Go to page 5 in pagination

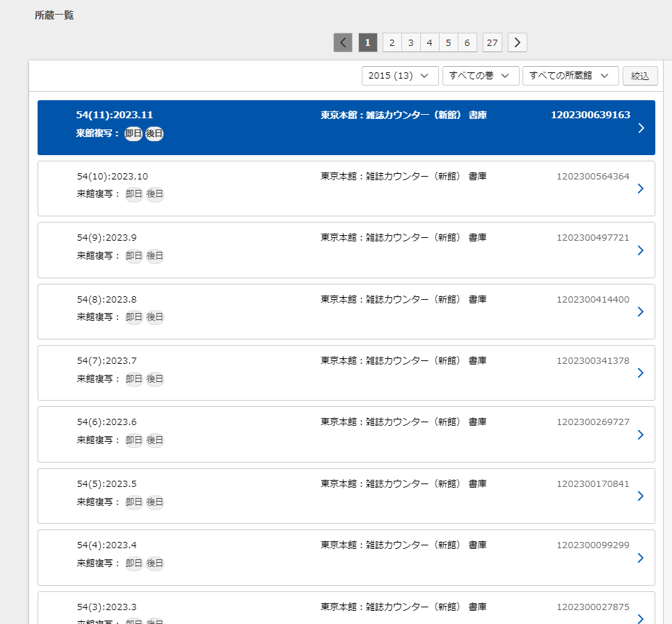pyautogui.click(x=448, y=43)
